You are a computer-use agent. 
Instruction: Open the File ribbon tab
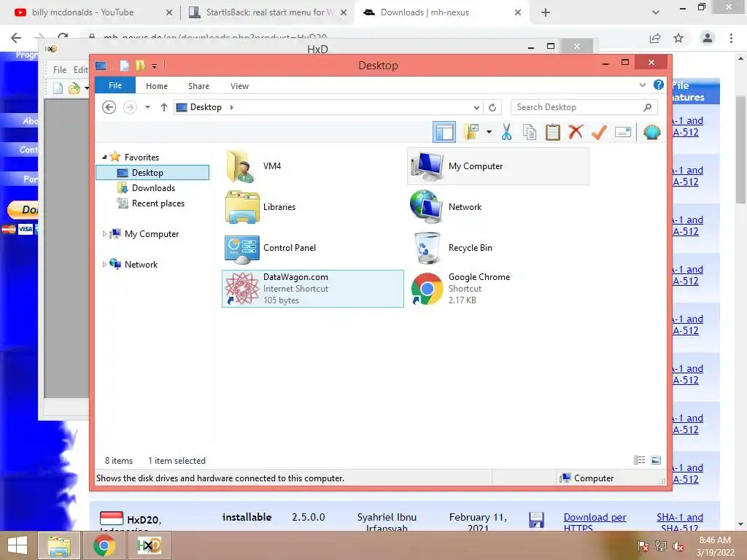115,85
